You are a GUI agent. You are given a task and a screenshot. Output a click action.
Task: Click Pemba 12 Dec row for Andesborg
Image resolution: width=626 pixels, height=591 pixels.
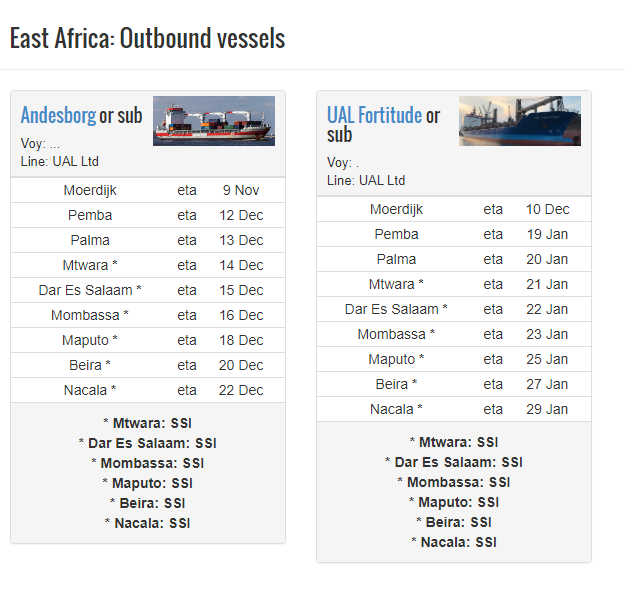(x=148, y=215)
